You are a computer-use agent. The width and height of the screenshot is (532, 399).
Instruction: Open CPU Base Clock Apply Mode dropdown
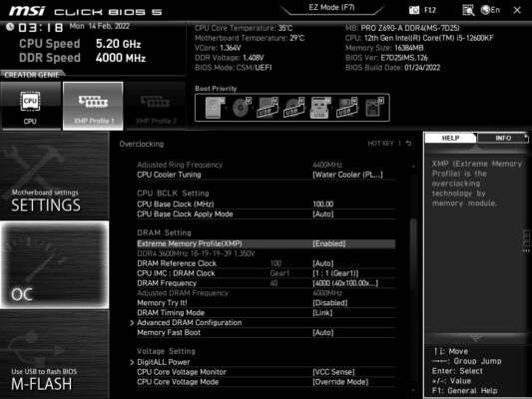(x=323, y=213)
